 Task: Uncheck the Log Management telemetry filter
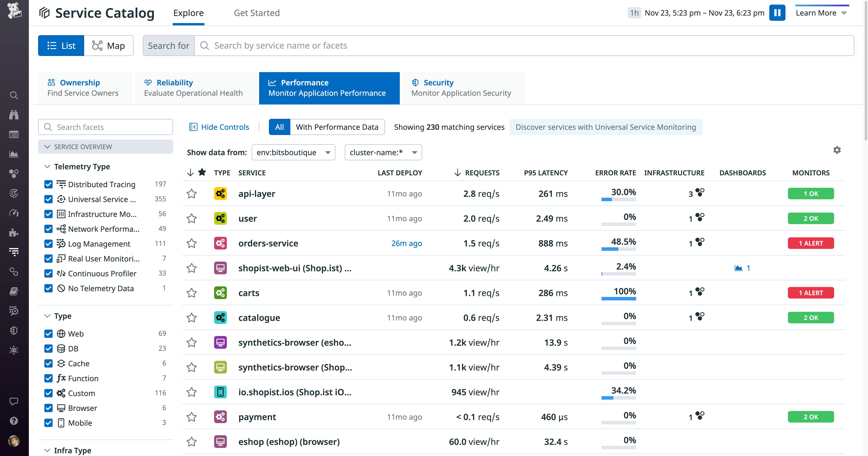point(48,243)
